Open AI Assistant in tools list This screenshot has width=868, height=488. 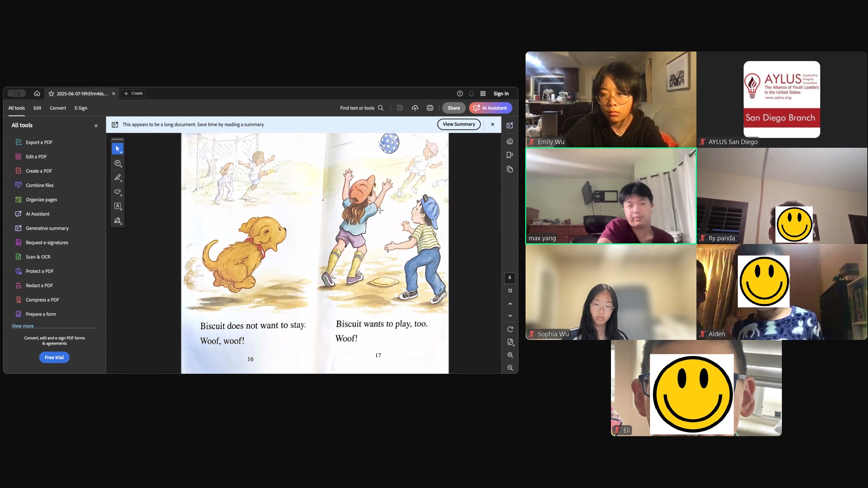point(37,214)
